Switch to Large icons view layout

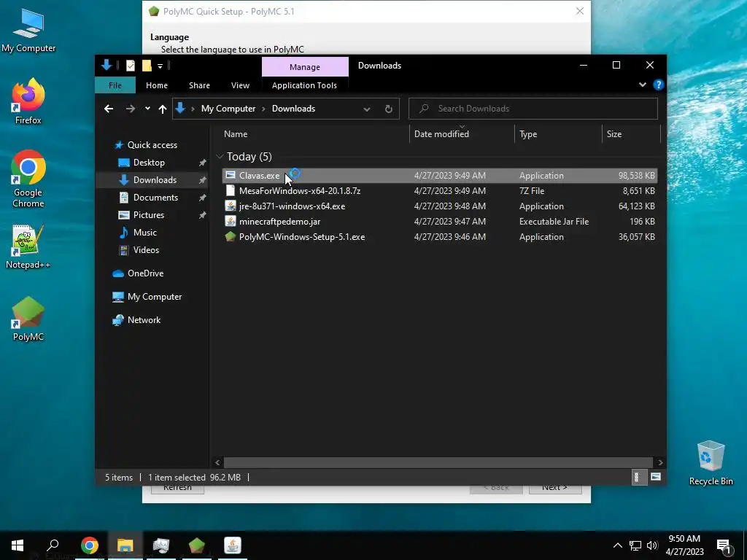pos(656,477)
